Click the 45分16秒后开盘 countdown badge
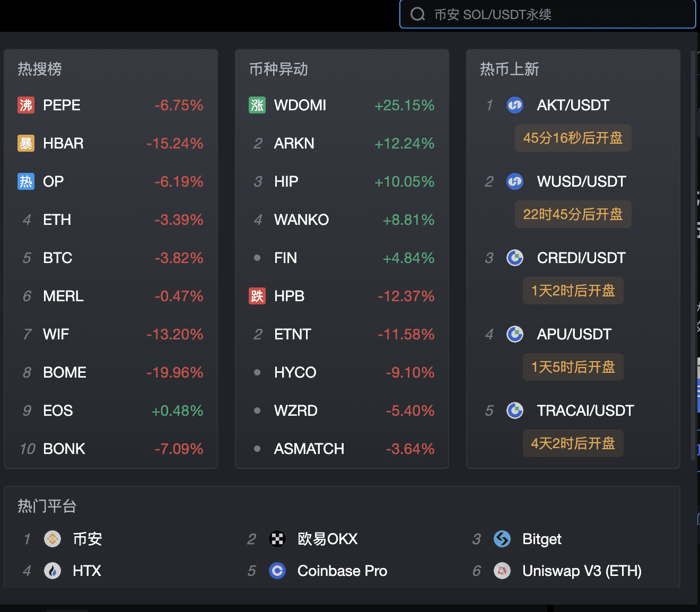 573,138
